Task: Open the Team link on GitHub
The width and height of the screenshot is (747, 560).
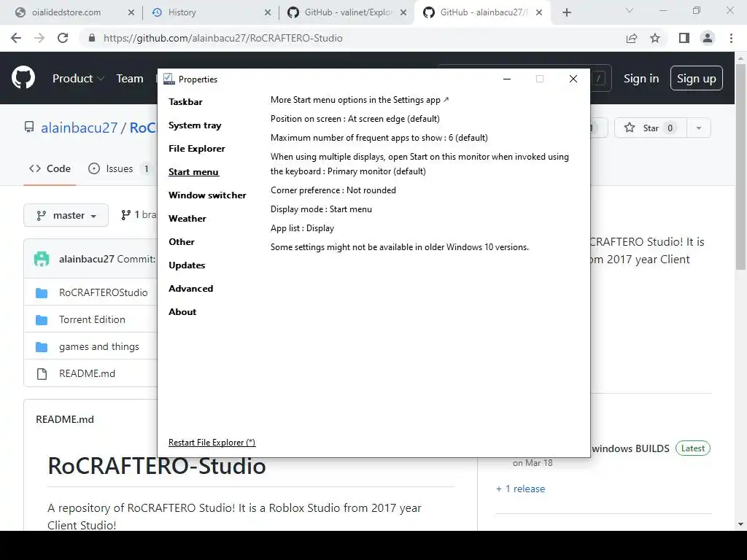Action: click(130, 78)
